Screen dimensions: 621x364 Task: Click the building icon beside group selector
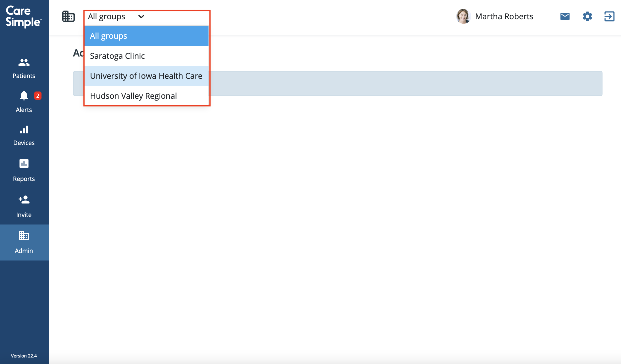pos(68,16)
